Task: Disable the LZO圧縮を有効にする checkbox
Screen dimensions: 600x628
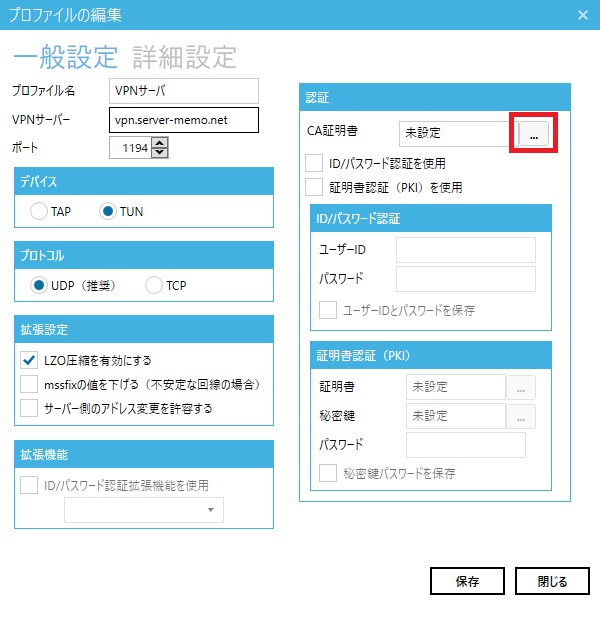Action: coord(29,360)
